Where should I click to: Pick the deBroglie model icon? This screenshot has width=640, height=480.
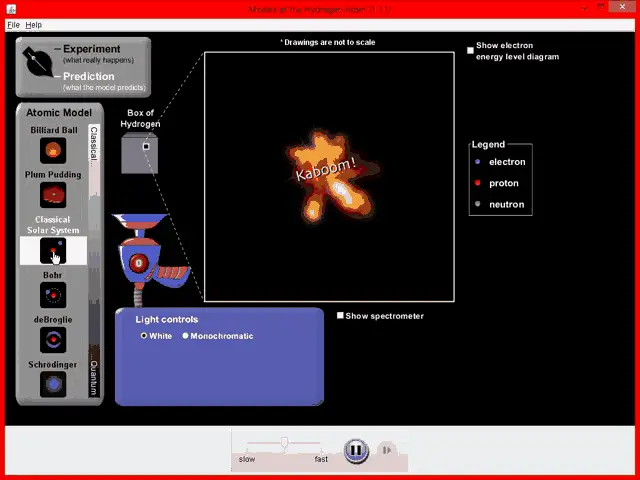coord(53,340)
